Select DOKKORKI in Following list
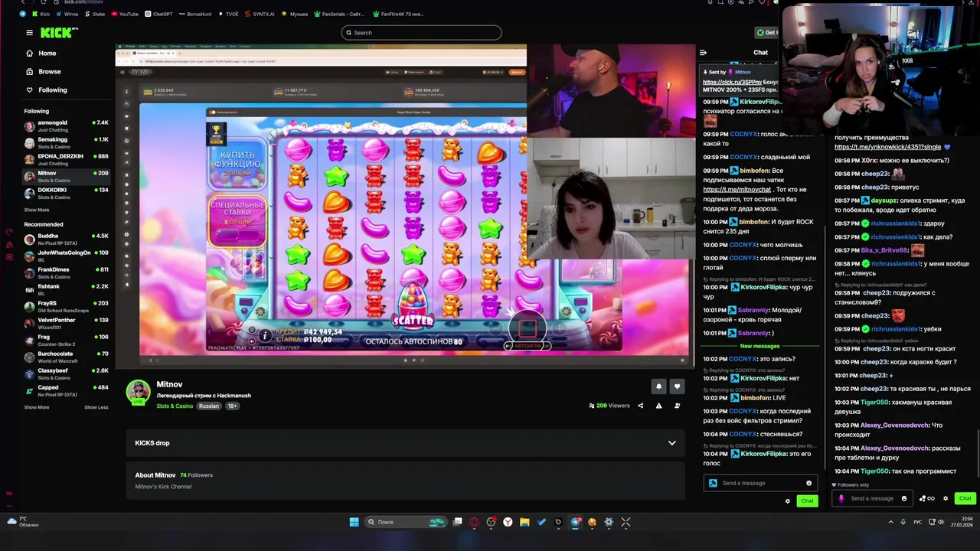Screen dimensions: 980x551 (x=66, y=193)
